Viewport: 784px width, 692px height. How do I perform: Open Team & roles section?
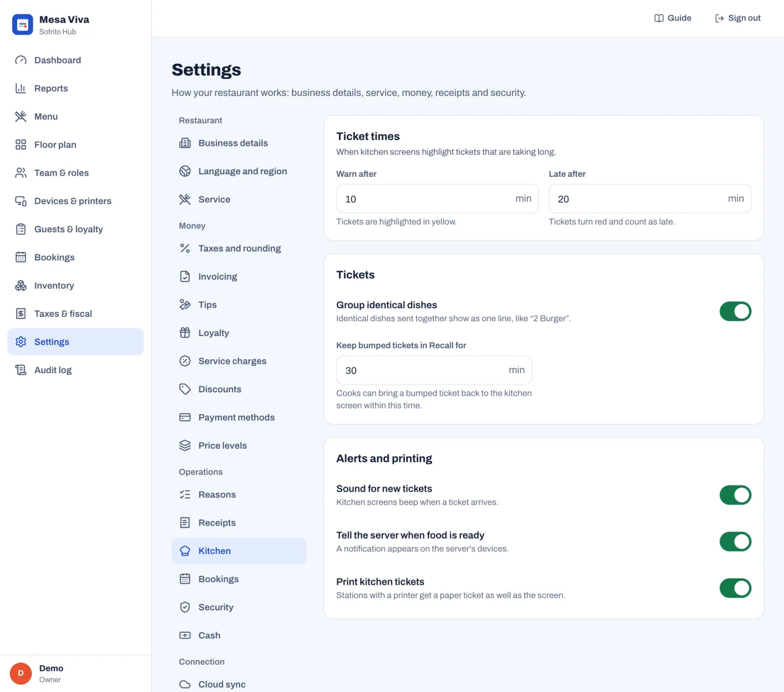75,173
